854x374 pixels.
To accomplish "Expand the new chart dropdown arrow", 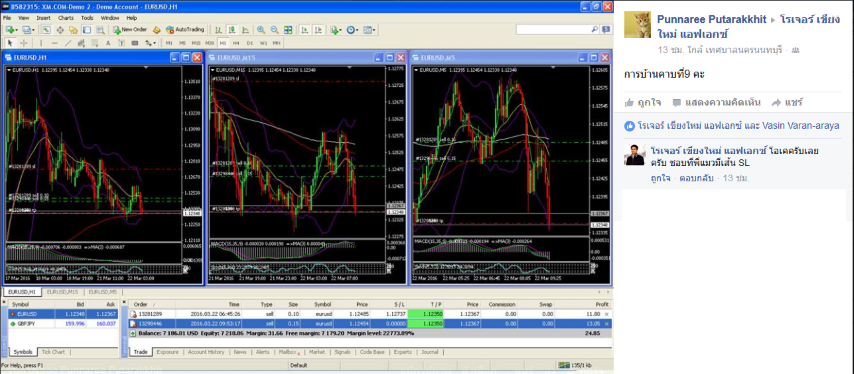I will (x=17, y=30).
